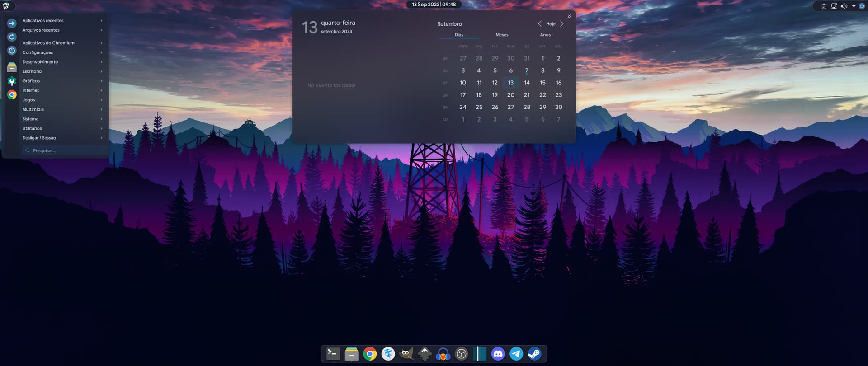Launch Steam from the dock
868x366 pixels.
[534, 354]
